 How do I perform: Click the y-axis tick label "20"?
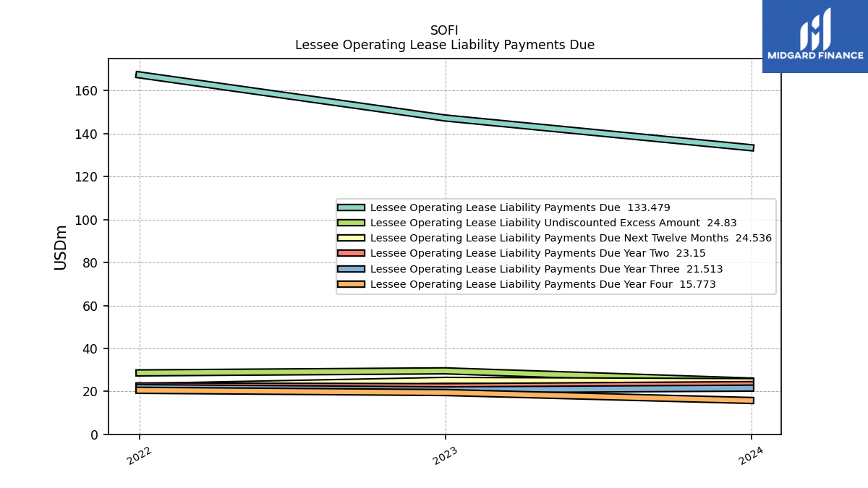90,392
